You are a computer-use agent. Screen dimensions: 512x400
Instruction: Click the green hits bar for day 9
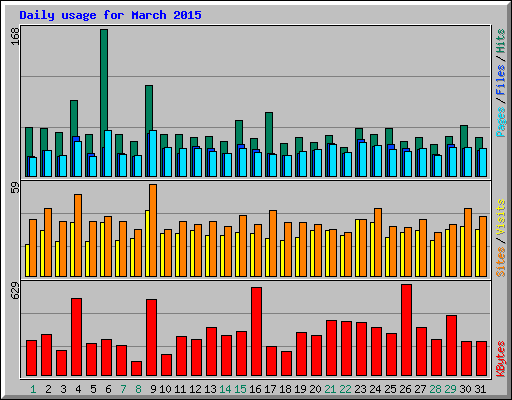pyautogui.click(x=149, y=108)
